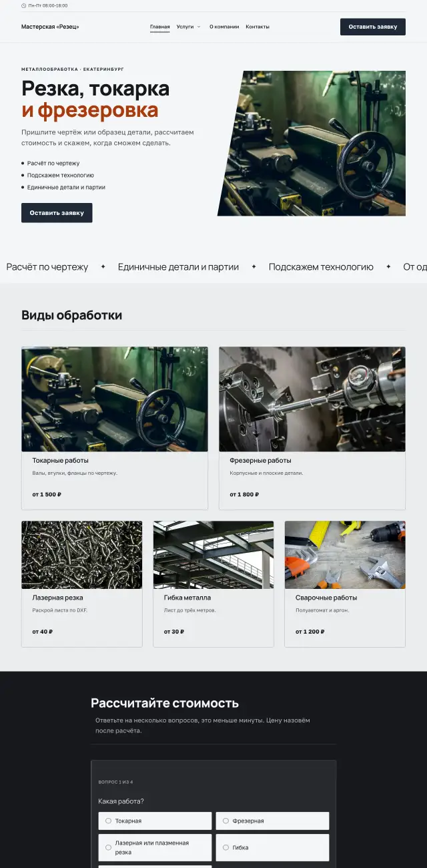The height and width of the screenshot is (868, 427).
Task: Click the 'Рассчитайте стоимость' heading
Action: tap(165, 703)
